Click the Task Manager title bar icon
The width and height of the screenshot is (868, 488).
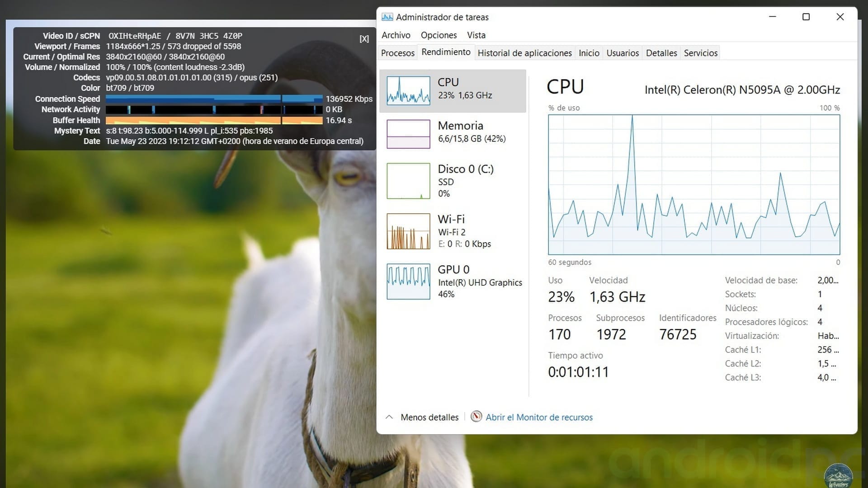387,17
